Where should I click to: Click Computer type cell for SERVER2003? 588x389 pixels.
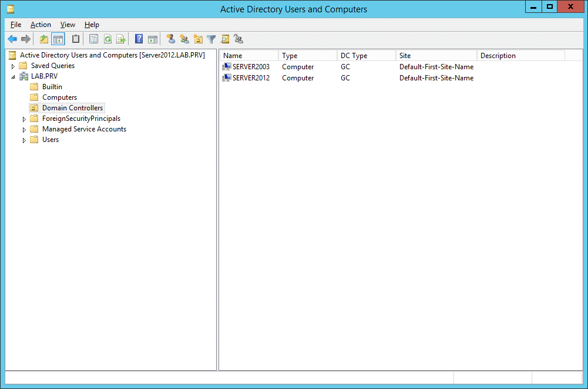click(298, 67)
